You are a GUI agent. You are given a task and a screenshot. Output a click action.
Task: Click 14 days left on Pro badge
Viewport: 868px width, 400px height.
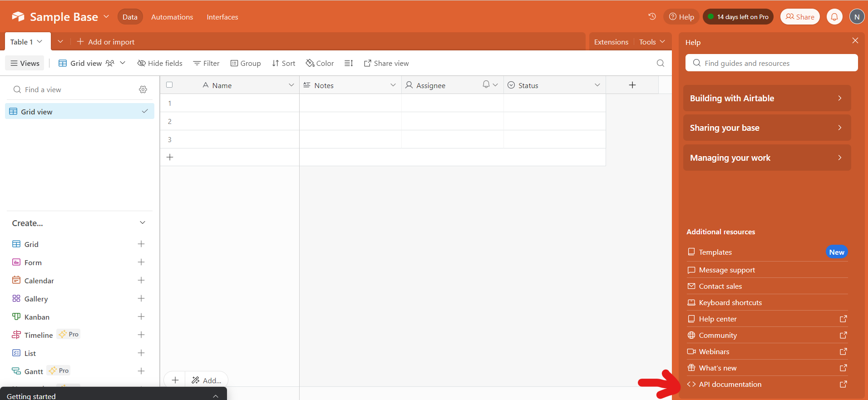(x=738, y=17)
